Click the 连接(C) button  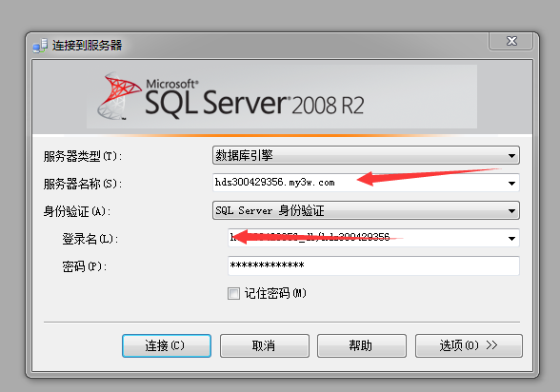[167, 345]
